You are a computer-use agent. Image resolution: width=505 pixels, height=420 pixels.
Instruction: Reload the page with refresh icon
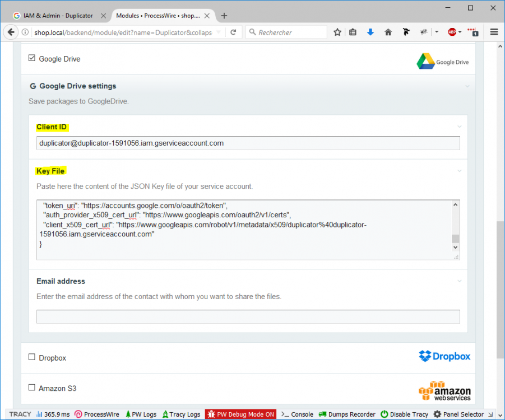(x=233, y=32)
